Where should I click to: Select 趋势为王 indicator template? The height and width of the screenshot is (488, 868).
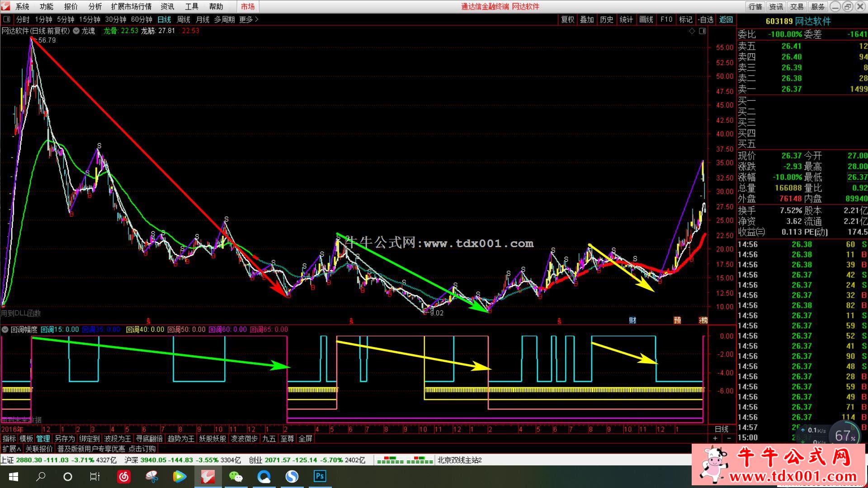click(x=181, y=438)
